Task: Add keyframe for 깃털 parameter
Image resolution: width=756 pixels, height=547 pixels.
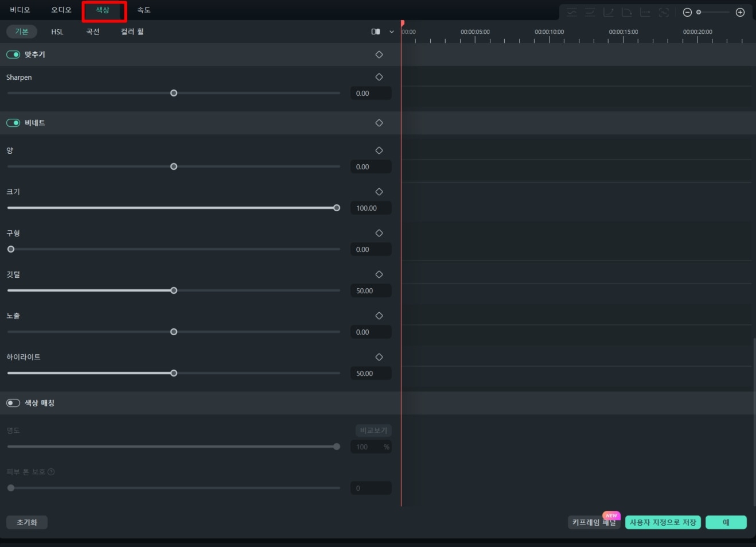Action: (x=379, y=274)
